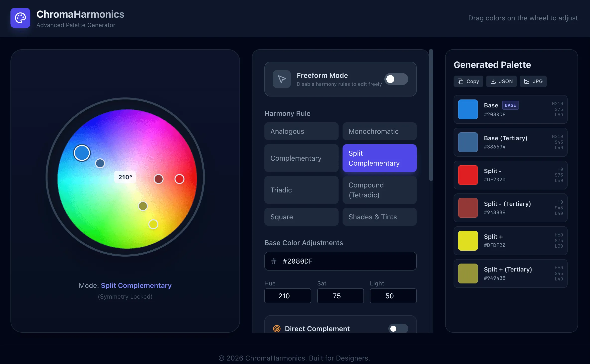
Task: Click the Split + #DFDF20 swatch
Action: click(468, 241)
